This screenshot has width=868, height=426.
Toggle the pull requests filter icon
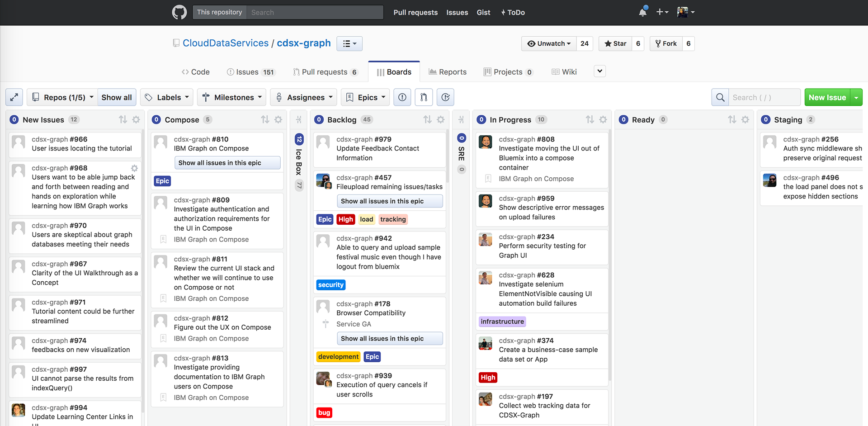(x=424, y=97)
